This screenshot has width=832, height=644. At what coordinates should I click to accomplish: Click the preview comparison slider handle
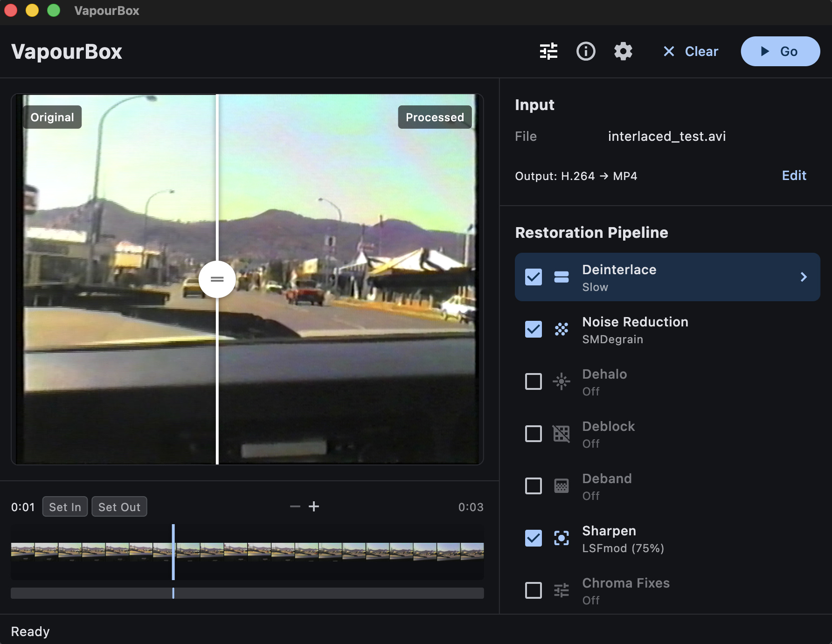tap(217, 279)
